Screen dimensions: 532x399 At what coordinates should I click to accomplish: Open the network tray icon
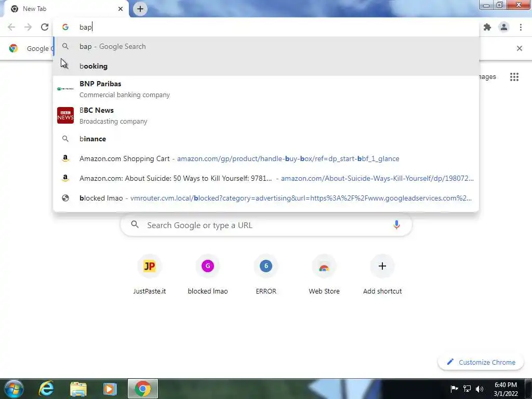(467, 389)
